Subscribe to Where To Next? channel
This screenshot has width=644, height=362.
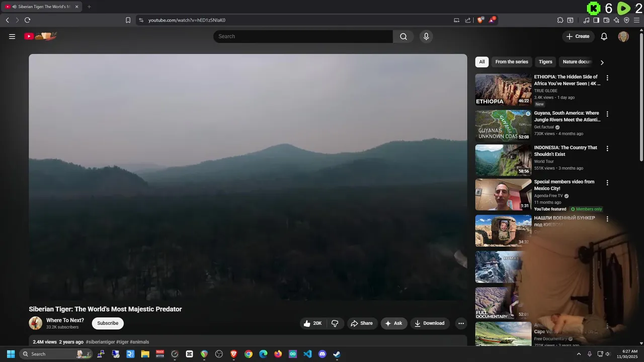click(x=108, y=323)
